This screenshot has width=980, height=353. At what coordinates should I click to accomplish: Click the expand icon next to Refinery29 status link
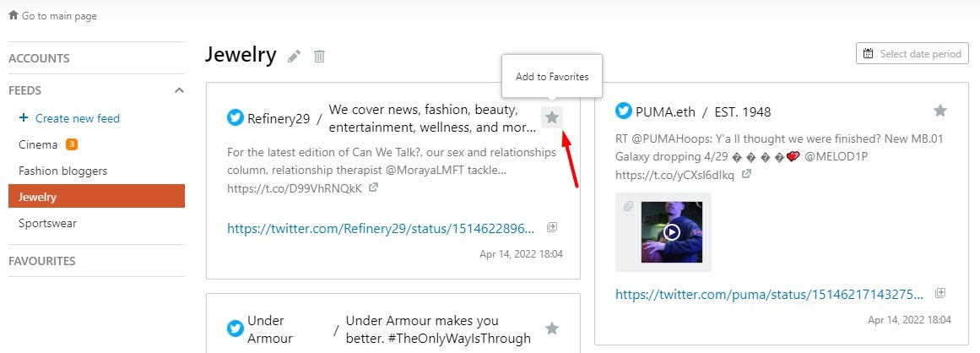552,227
